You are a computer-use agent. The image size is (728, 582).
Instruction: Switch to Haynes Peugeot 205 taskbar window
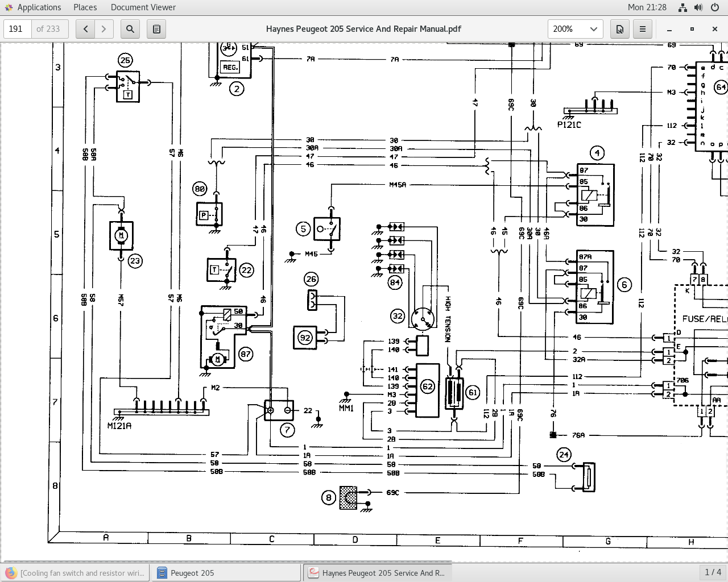[x=377, y=573]
